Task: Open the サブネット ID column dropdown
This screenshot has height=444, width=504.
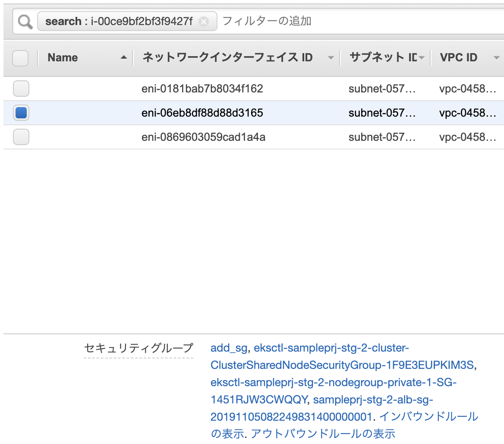Action: (422, 57)
